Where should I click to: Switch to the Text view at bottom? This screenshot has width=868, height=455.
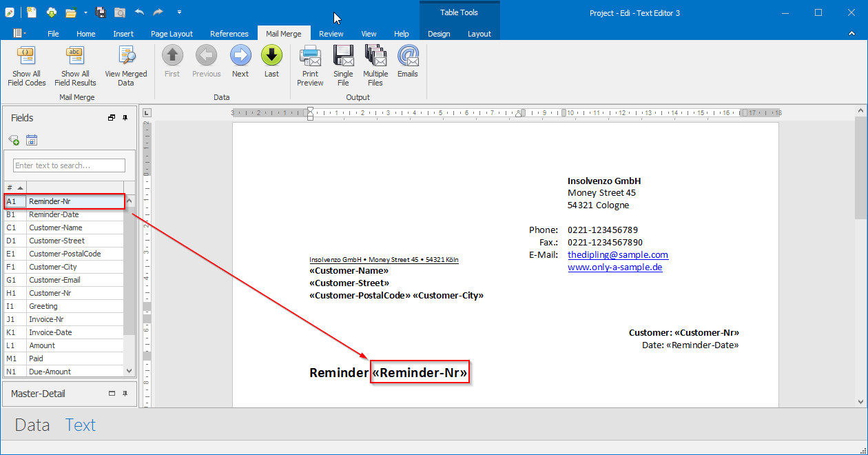click(81, 425)
